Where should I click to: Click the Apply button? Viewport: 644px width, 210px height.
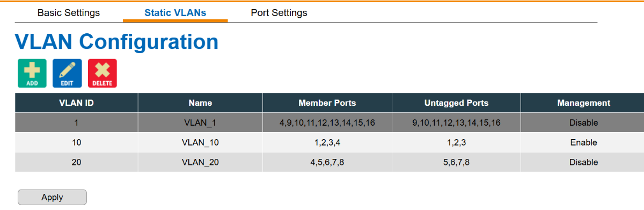[52, 197]
